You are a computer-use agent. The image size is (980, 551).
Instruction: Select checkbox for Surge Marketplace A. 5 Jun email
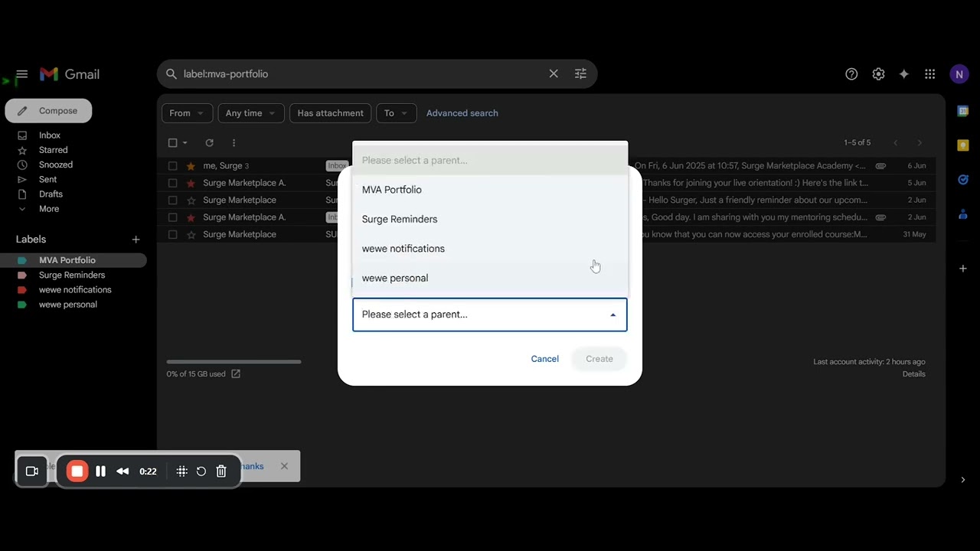point(172,183)
